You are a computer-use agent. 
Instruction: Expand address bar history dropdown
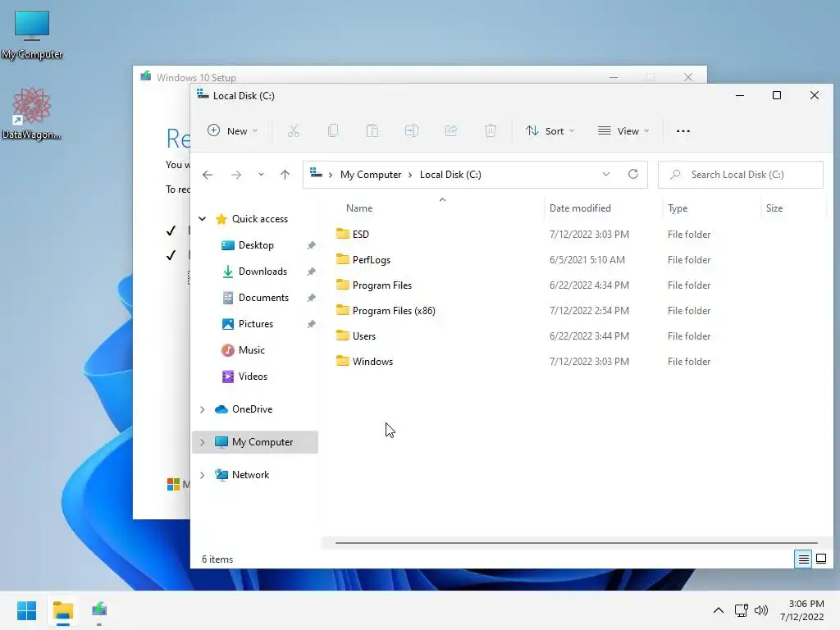click(606, 174)
